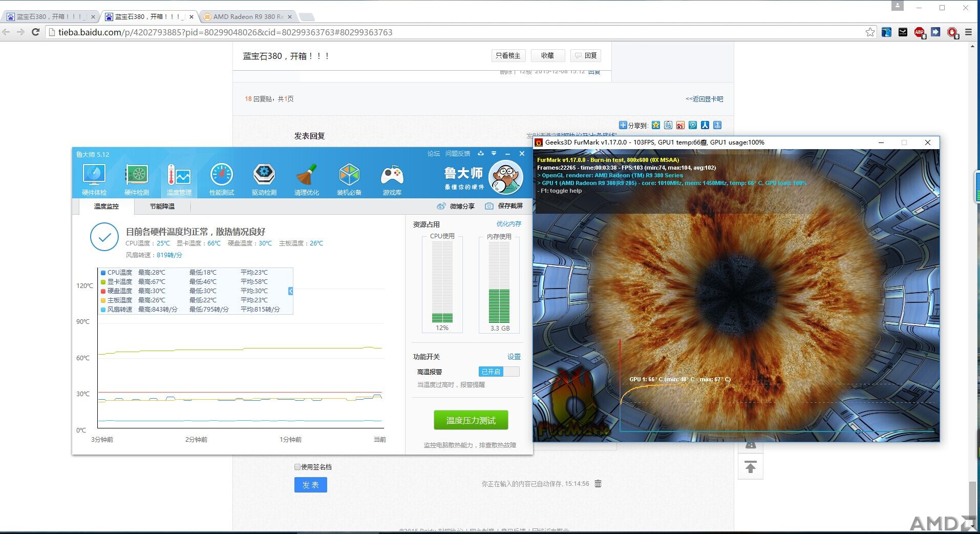Open a new Chrome tab
The width and height of the screenshot is (980, 534).
[307, 17]
